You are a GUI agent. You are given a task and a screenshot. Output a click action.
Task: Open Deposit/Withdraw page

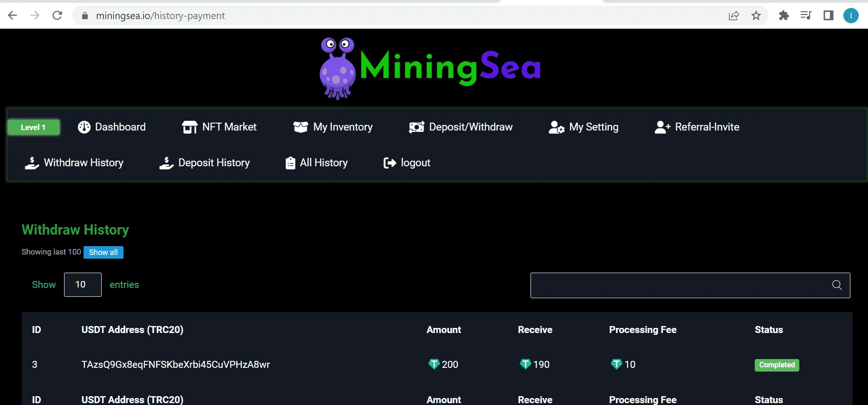point(460,127)
